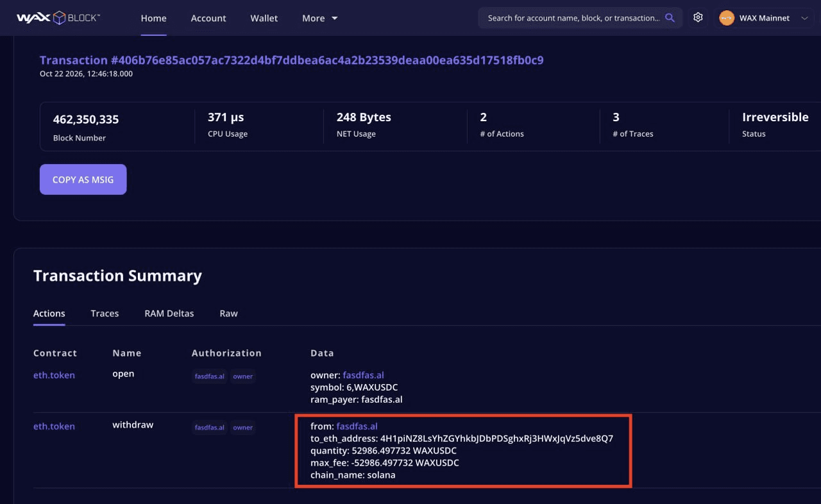Click the to_eth_address value text

(x=496, y=439)
